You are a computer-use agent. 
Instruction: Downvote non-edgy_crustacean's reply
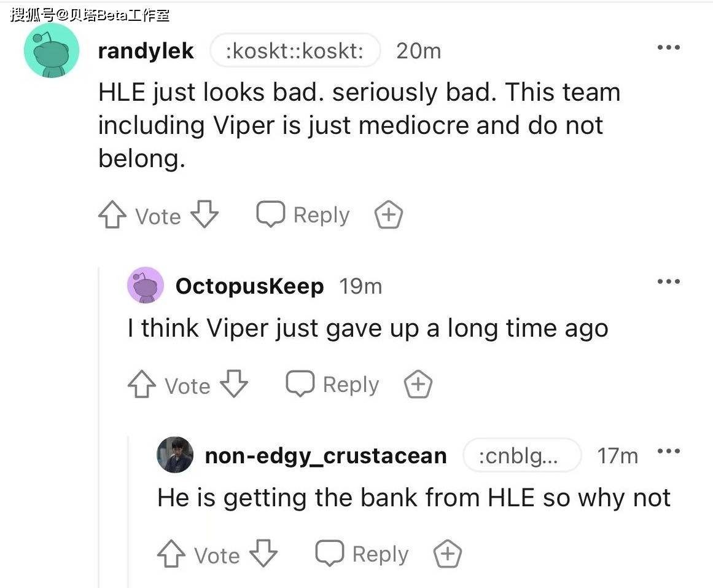[263, 554]
